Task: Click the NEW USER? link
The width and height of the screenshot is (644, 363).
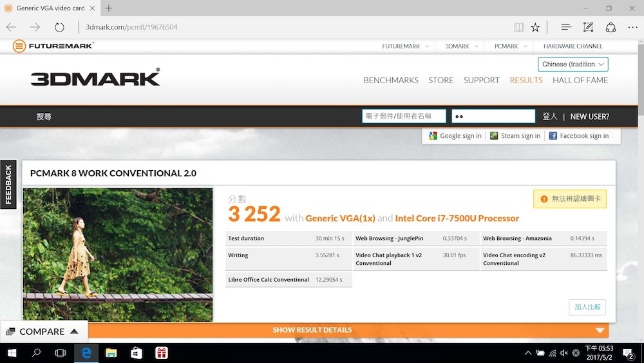Action: [590, 117]
